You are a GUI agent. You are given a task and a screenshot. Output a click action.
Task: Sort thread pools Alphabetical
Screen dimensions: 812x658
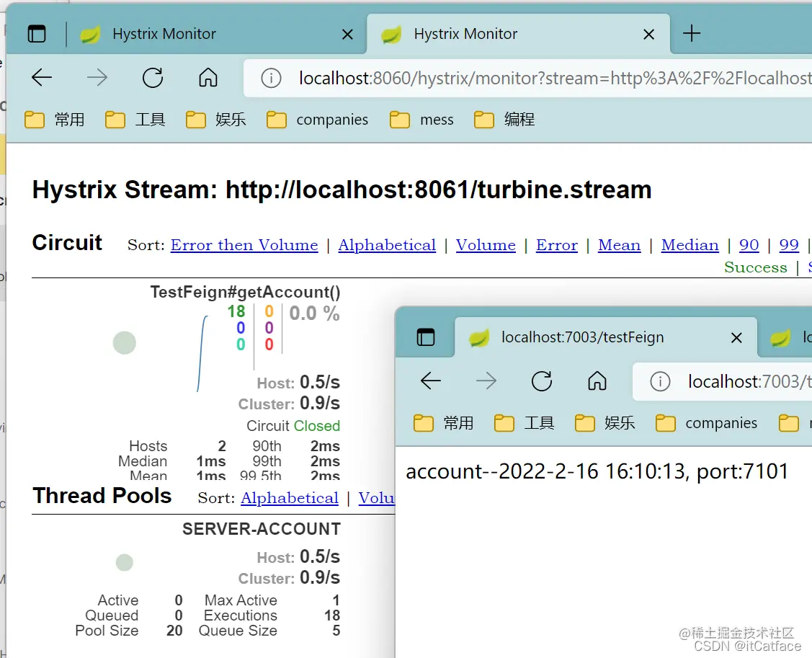click(290, 498)
